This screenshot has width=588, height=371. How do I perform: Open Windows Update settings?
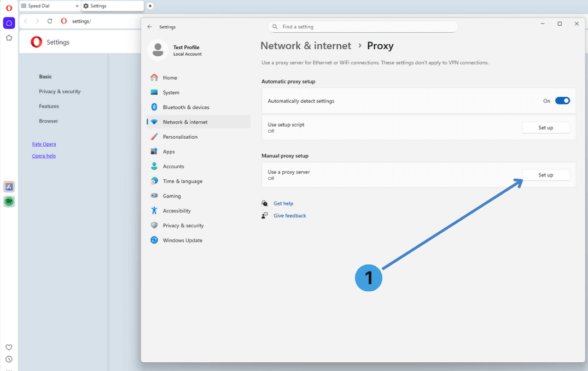[199, 240]
